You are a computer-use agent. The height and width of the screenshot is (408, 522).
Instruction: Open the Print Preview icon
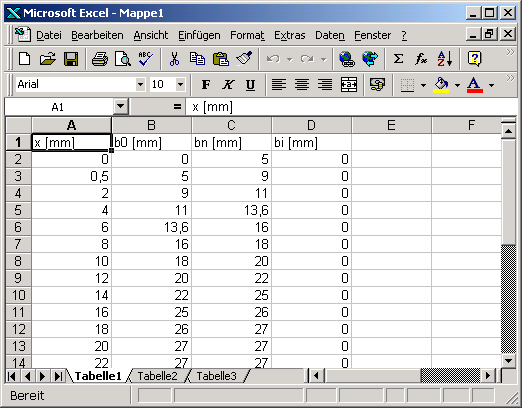[123, 59]
